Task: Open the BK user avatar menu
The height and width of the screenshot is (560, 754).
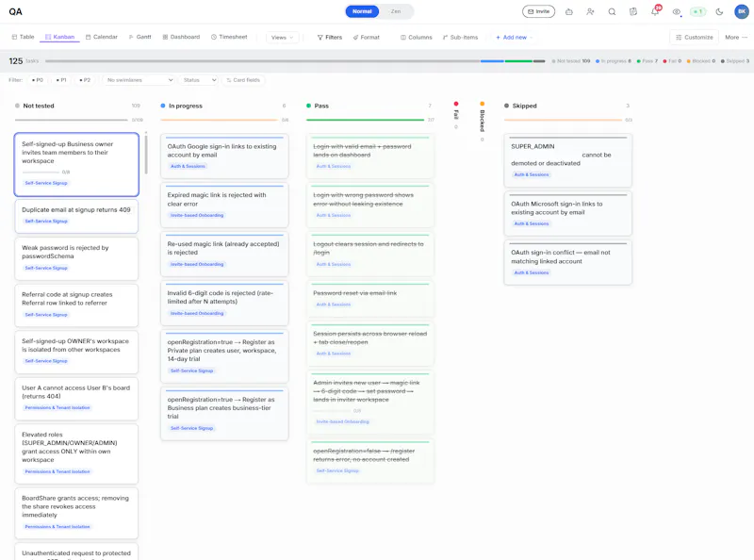Action: (x=741, y=11)
